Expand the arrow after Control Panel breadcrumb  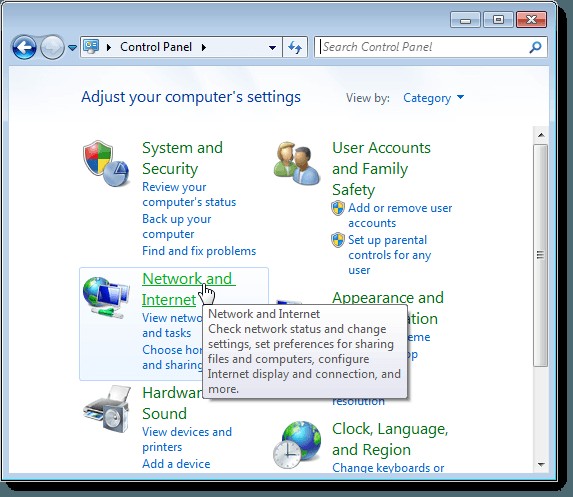pyautogui.click(x=204, y=47)
